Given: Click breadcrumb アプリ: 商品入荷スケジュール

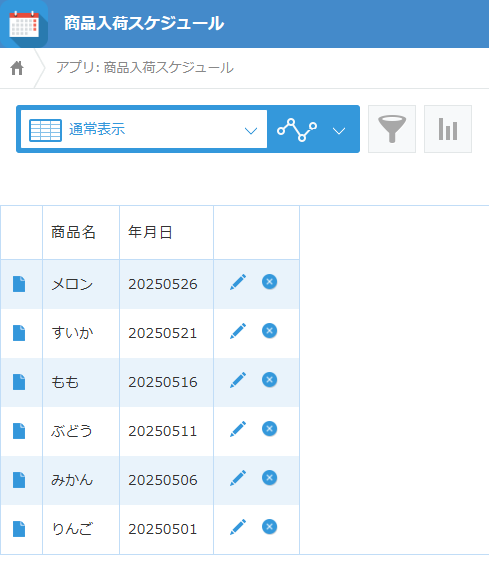Looking at the screenshot, I should tap(145, 68).
